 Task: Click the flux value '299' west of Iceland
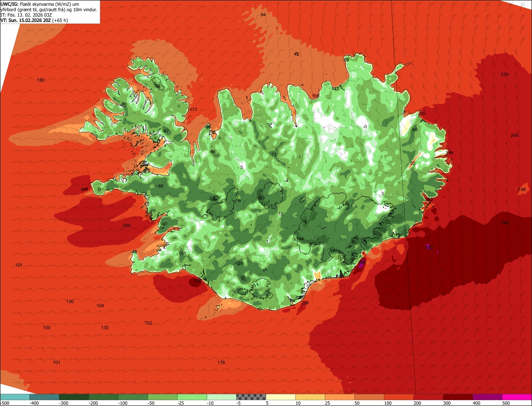point(126,226)
